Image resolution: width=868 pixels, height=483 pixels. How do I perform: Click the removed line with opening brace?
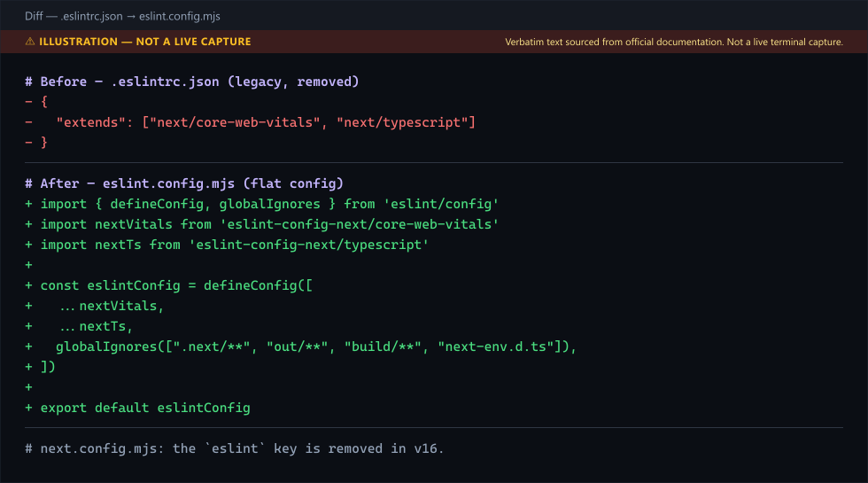[x=36, y=102]
